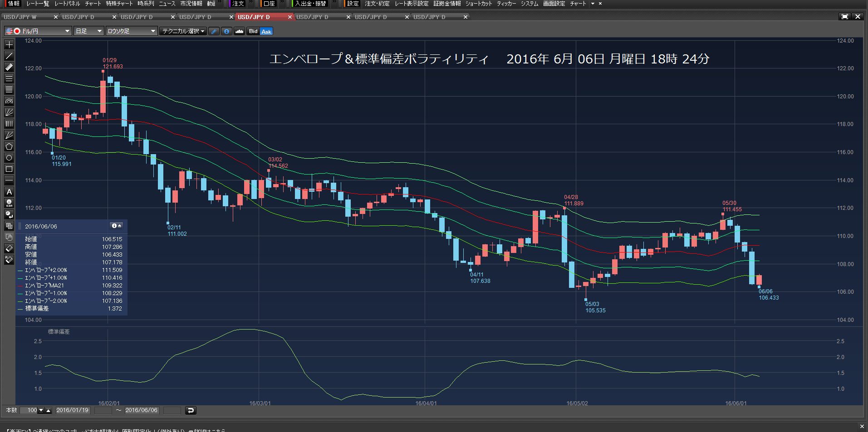
Task: Switch price display to Bid
Action: click(253, 31)
